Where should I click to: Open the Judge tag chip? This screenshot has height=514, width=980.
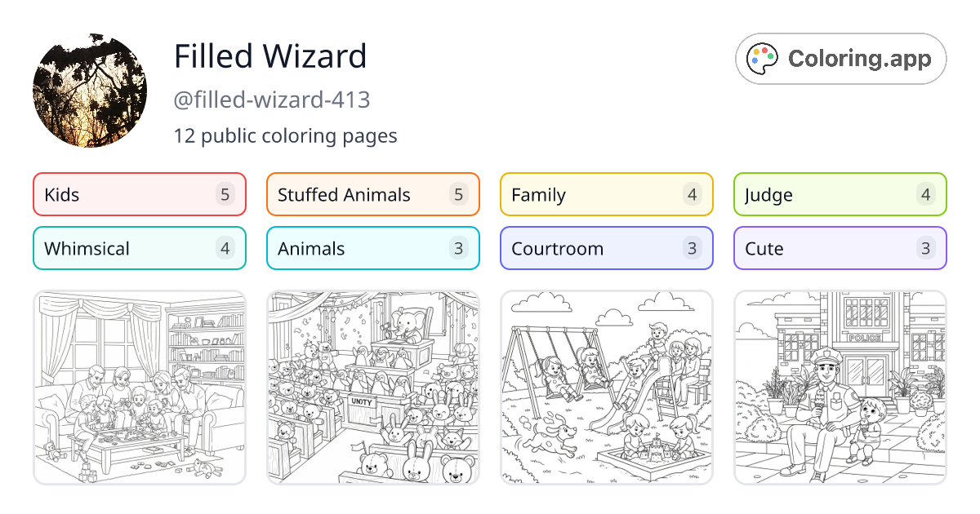click(840, 194)
